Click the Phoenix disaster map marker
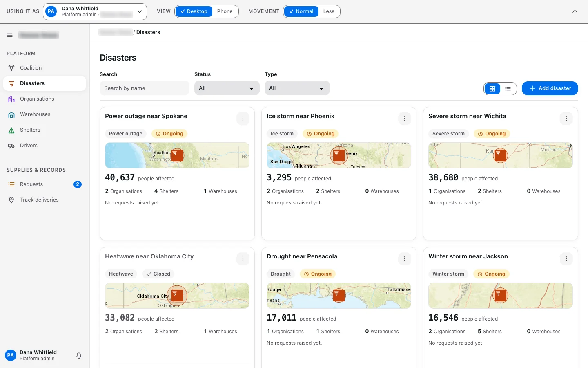Viewport: 588px width, 368px height. click(x=339, y=155)
